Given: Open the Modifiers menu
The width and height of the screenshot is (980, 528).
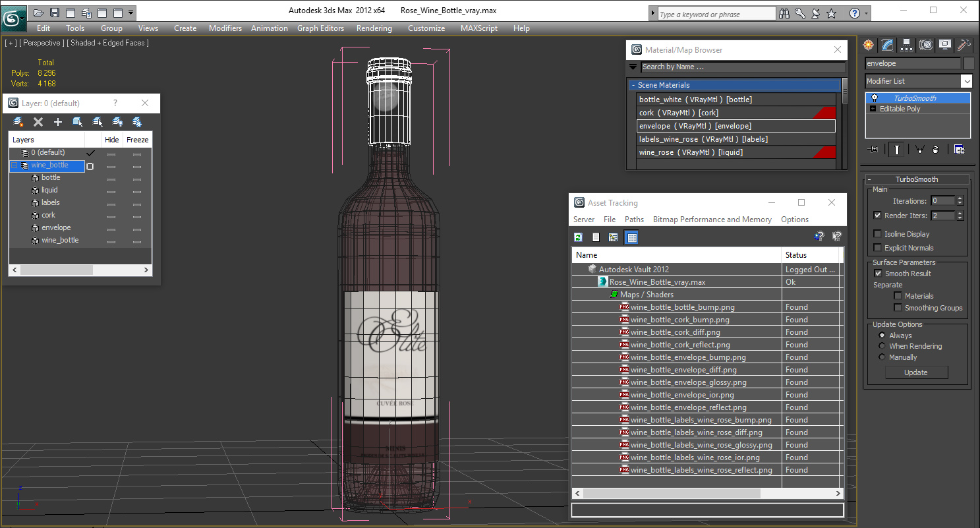Looking at the screenshot, I should coord(225,28).
